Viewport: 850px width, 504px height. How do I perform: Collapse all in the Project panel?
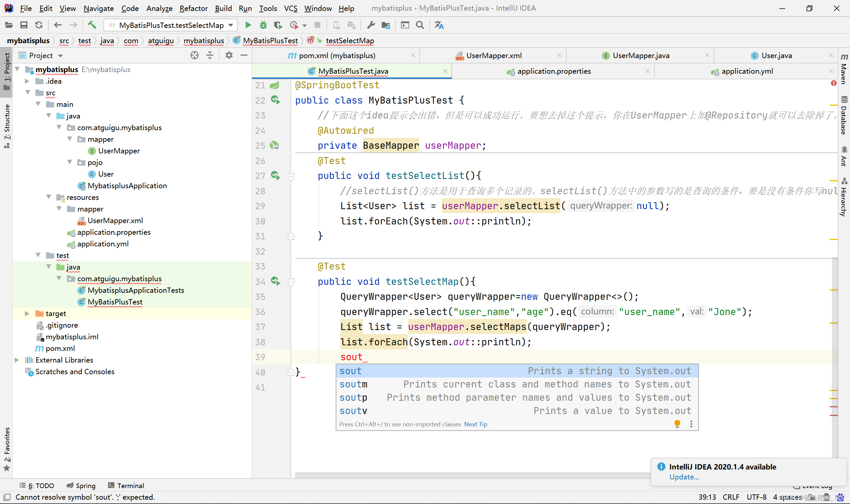coord(210,55)
